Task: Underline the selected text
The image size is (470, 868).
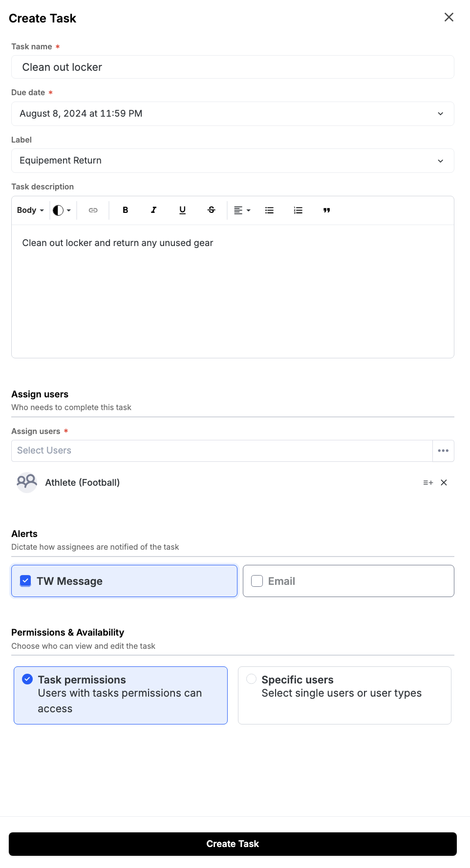Action: [183, 210]
